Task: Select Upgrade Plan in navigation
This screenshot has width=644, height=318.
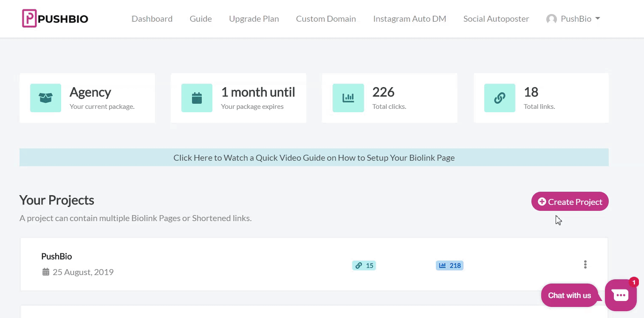Action: 254,19
